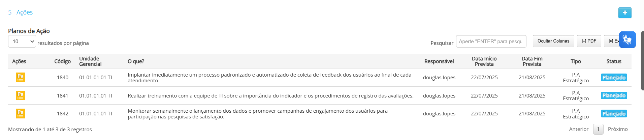Sort by Data Início Prevista header

point(484,61)
